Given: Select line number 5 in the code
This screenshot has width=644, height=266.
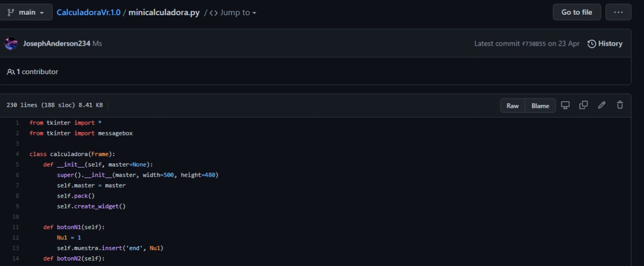Looking at the screenshot, I should [17, 164].
